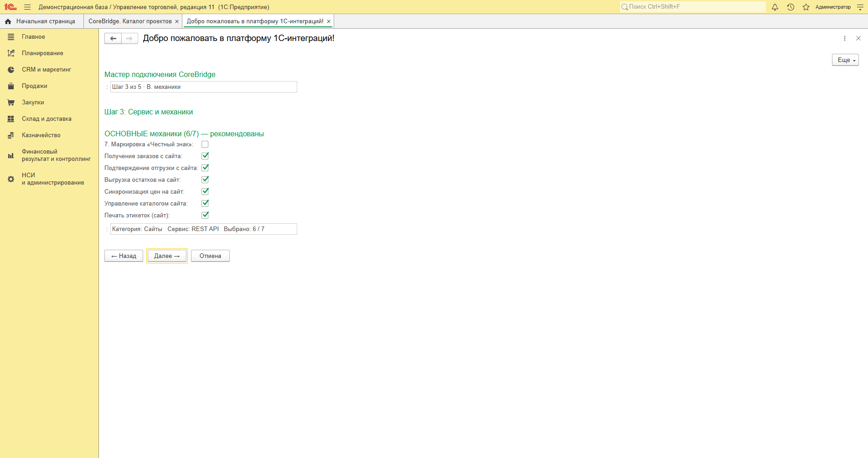Proceed with the Далее button

pos(167,256)
